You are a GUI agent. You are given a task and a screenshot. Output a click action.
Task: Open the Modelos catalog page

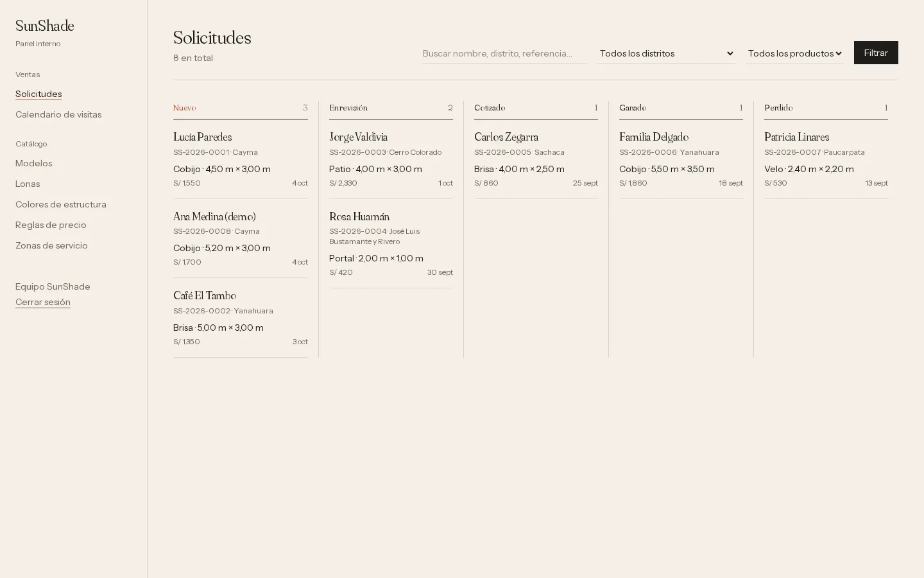[34, 163]
